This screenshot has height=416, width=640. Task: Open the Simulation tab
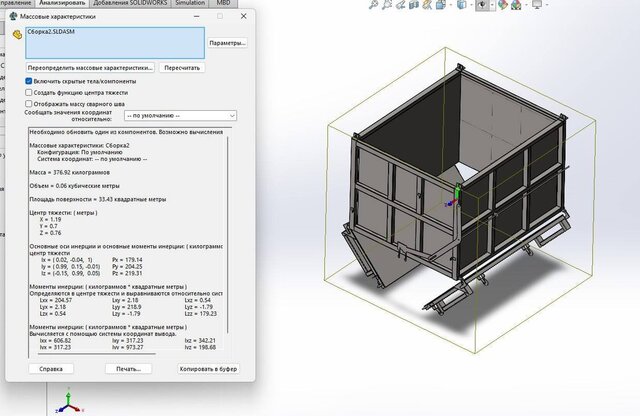(x=190, y=3)
